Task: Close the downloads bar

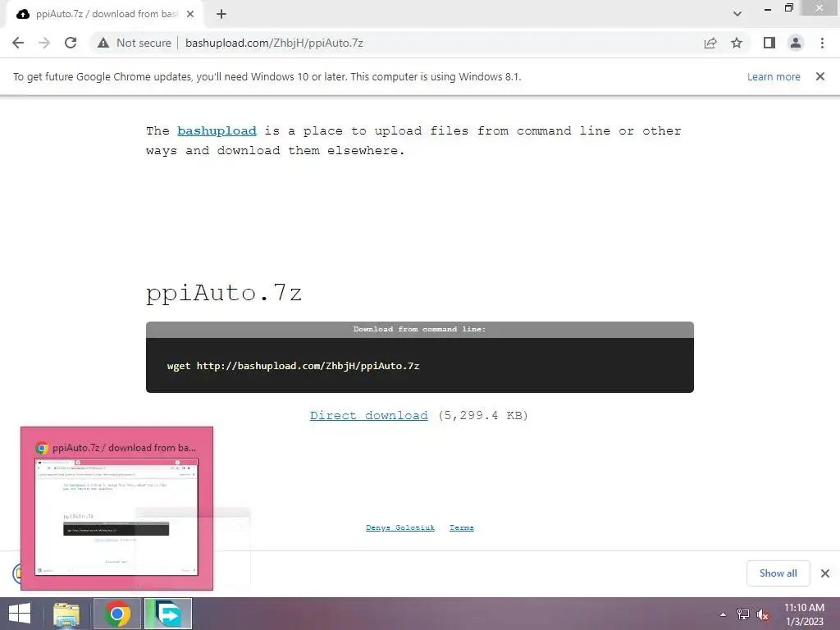Action: point(825,573)
